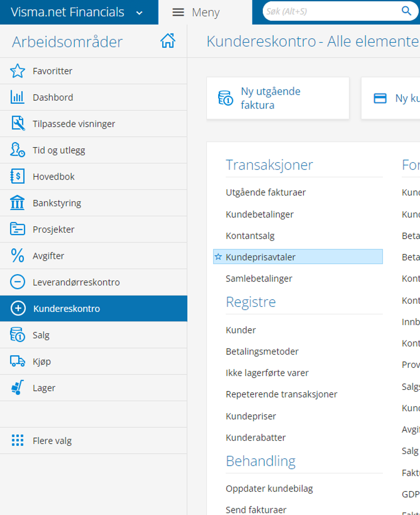Open Repeterende transaksjoner link
Image resolution: width=420 pixels, height=515 pixels.
click(281, 394)
